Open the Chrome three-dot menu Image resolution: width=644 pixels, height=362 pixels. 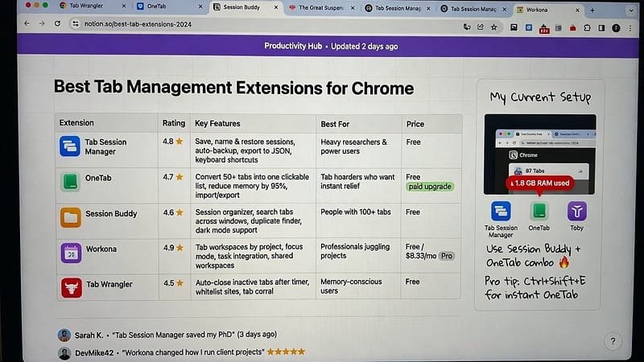coord(630,28)
